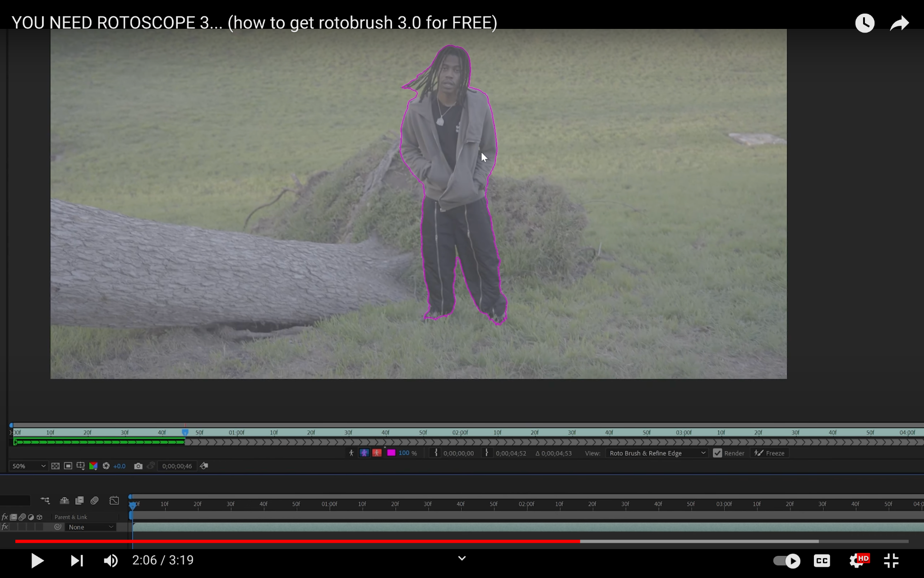Open the View dropdown showing Roto Brush & Refine Edge
The width and height of the screenshot is (924, 578).
pos(657,453)
